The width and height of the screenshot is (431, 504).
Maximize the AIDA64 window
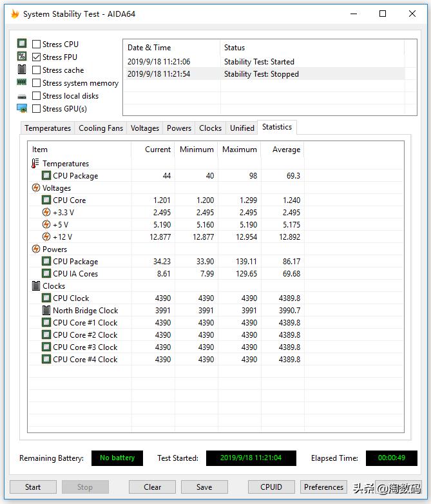[x=383, y=14]
